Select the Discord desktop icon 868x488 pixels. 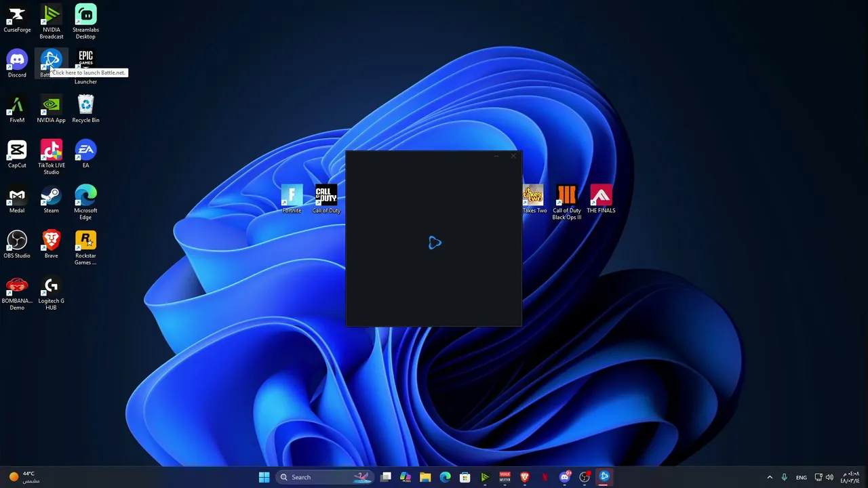[17, 64]
